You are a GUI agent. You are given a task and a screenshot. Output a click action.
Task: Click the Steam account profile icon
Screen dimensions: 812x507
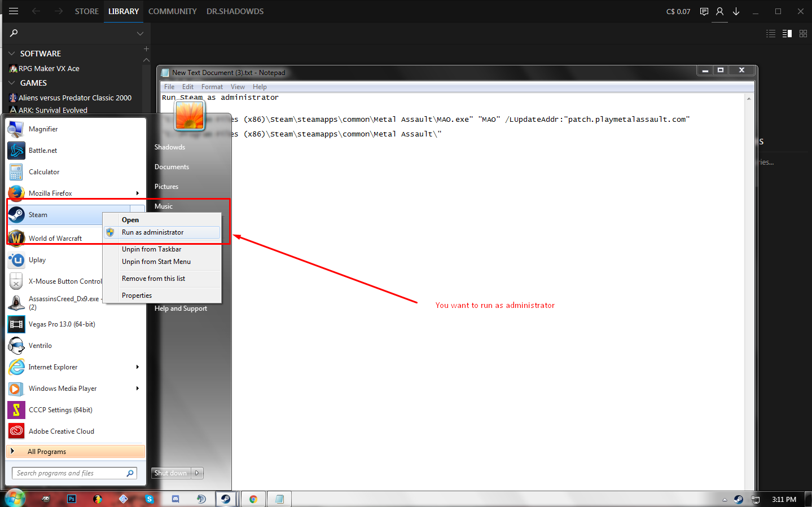tap(719, 11)
